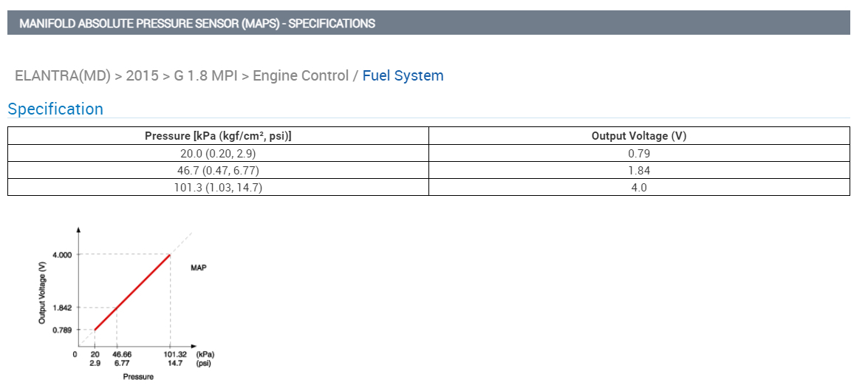Screen dimensions: 868x391
Task: Click the Pressure column header in table
Action: pyautogui.click(x=218, y=136)
